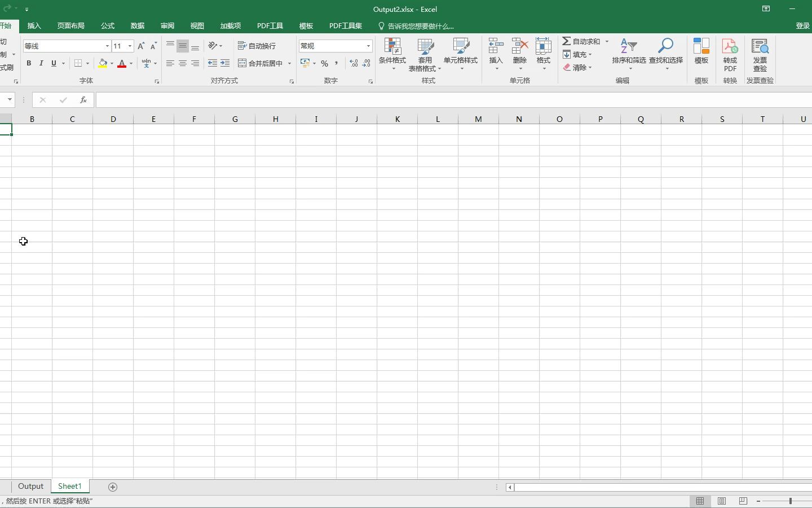812x508 pixels.
Task: Expand the AutoSum dropdown arrow
Action: (607, 41)
